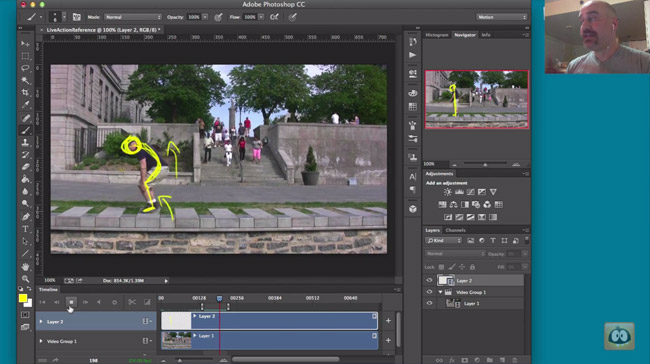650x364 pixels.
Task: Select the Move tool
Action: click(25, 44)
